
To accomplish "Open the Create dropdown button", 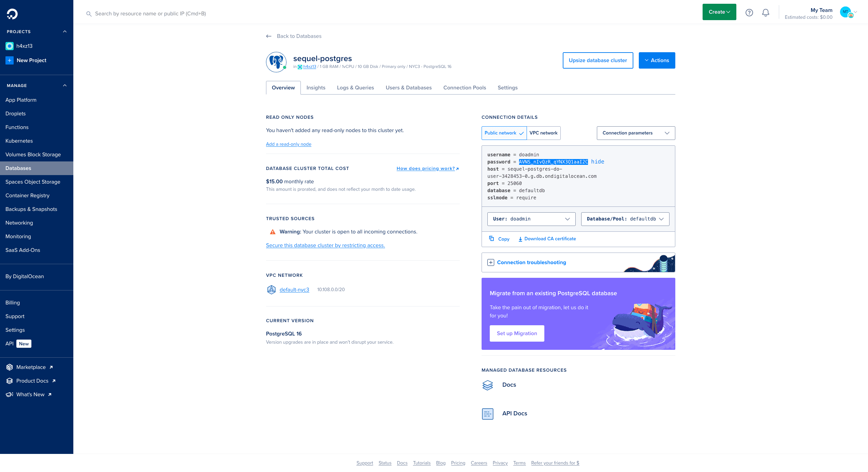I will [719, 12].
